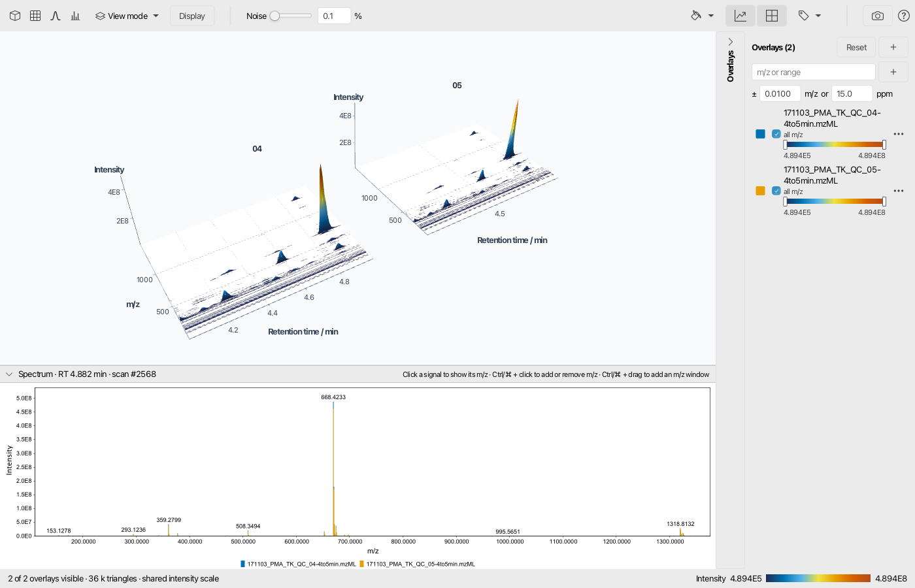
Task: Open the tag labels dropdown
Action: pyautogui.click(x=809, y=16)
